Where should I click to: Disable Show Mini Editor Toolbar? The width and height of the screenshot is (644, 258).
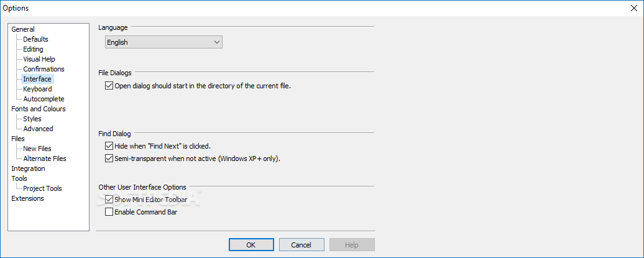109,200
